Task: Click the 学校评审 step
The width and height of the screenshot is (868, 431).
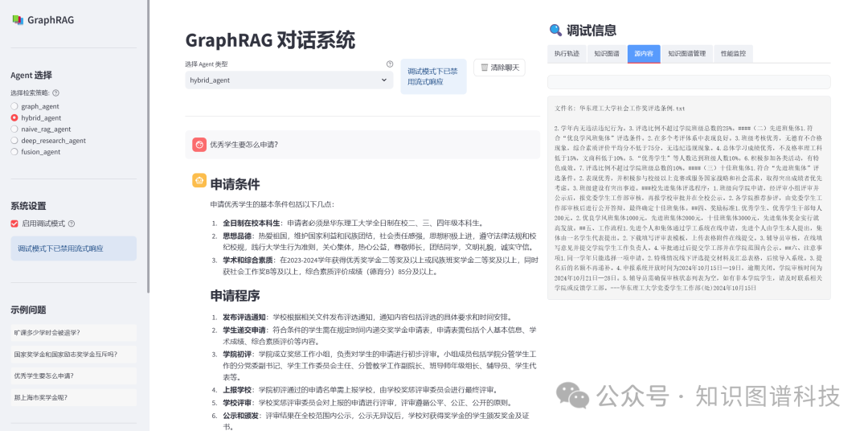Action: coord(369,403)
